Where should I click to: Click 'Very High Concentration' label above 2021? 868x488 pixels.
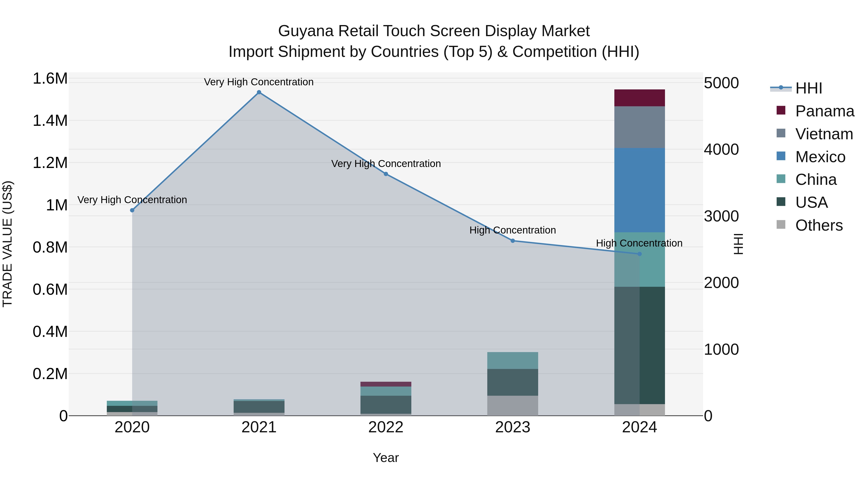click(x=259, y=82)
